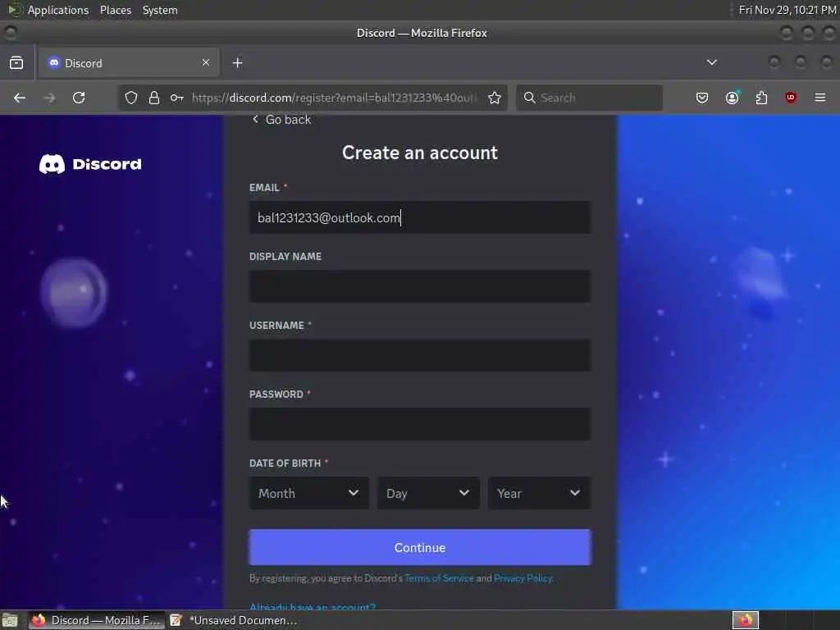This screenshot has height=630, width=840.
Task: Bookmark this page with star icon
Action: point(495,98)
